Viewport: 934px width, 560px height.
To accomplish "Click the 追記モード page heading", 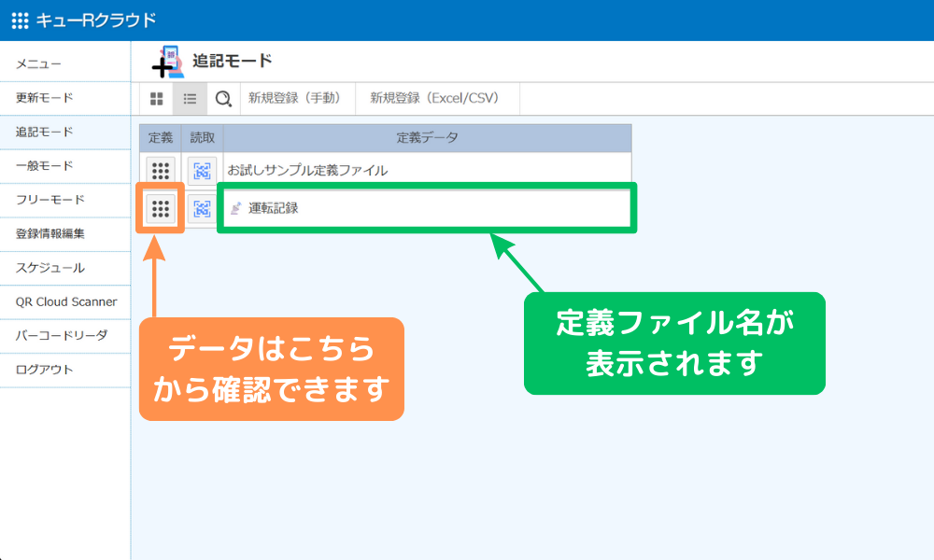I will click(x=233, y=61).
